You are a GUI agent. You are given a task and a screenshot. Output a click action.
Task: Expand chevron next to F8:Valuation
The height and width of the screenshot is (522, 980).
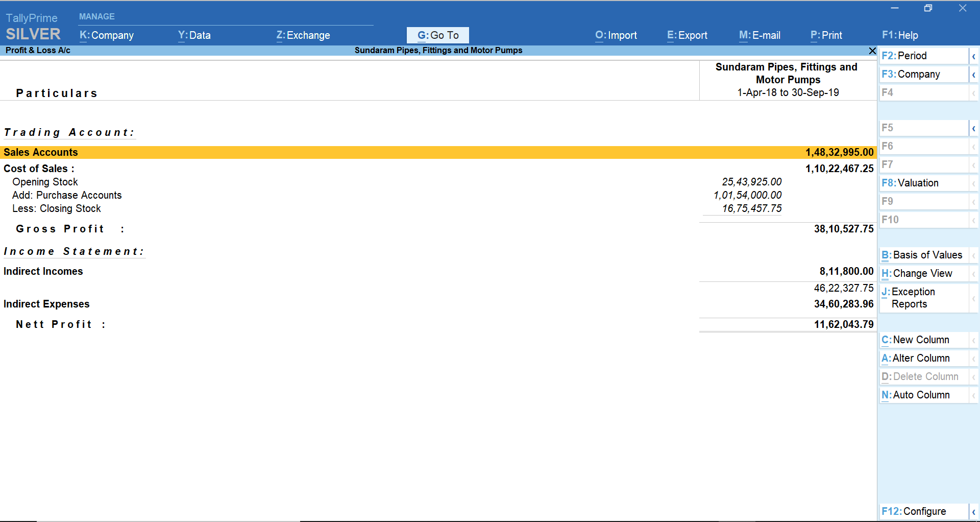(974, 183)
